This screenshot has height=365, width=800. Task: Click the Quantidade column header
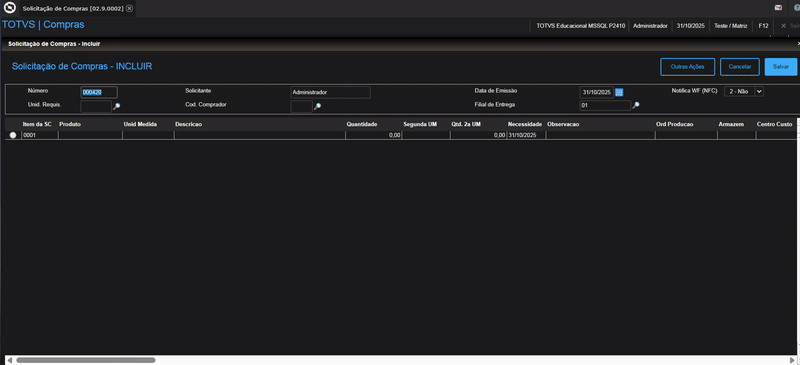[x=362, y=124]
